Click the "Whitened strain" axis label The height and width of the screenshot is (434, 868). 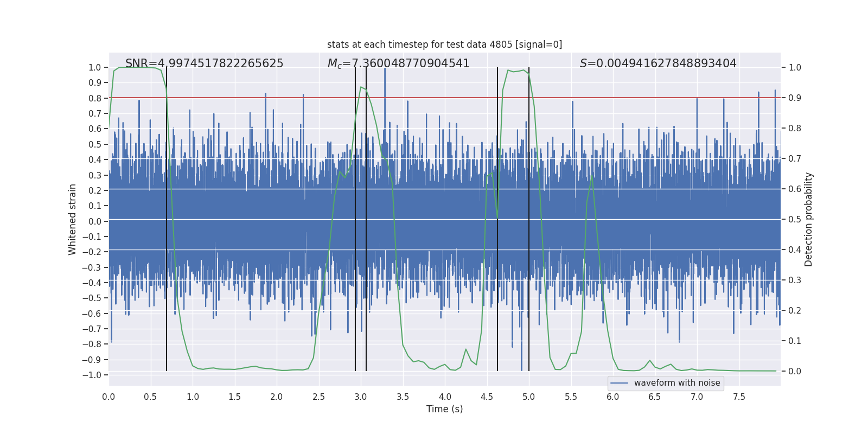(73, 219)
